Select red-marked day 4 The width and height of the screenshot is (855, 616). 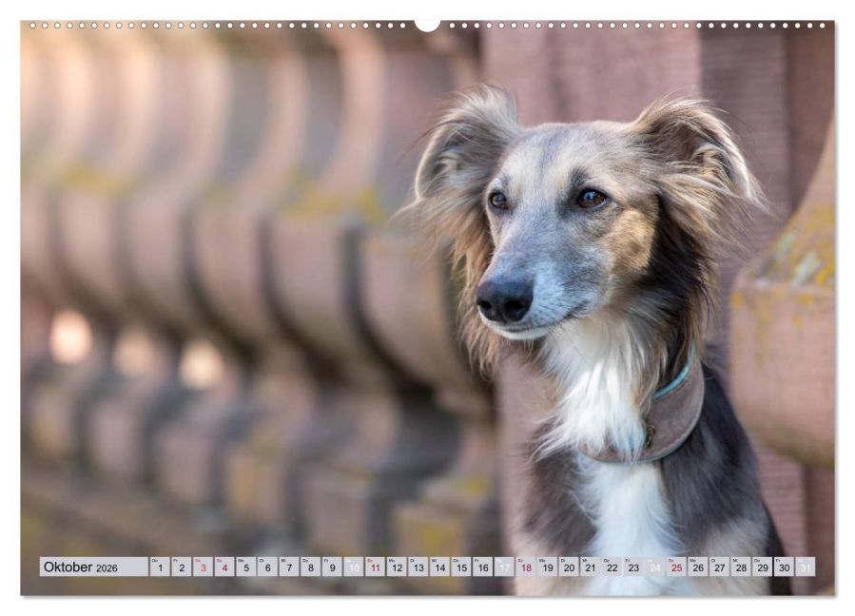224,567
